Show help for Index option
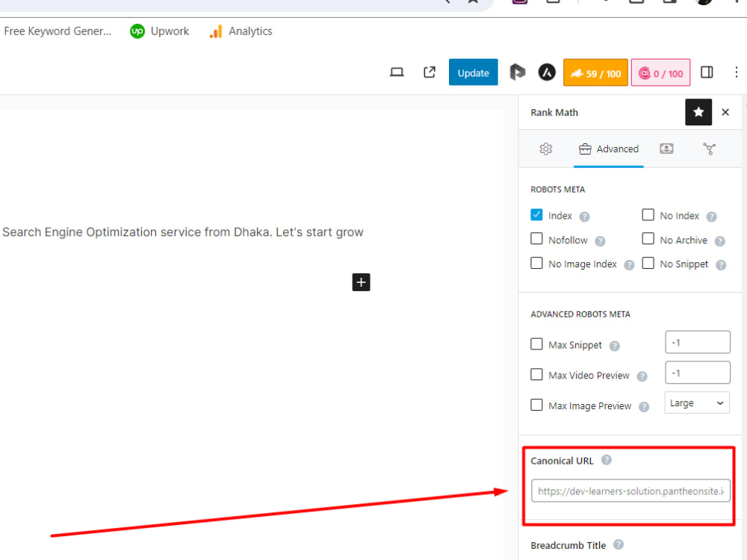This screenshot has height=560, width=747. pos(585,217)
